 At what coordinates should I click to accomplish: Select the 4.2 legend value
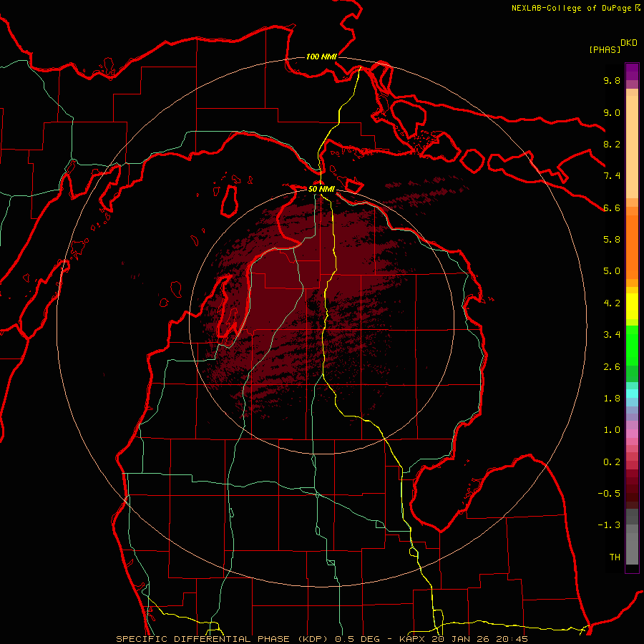point(612,303)
